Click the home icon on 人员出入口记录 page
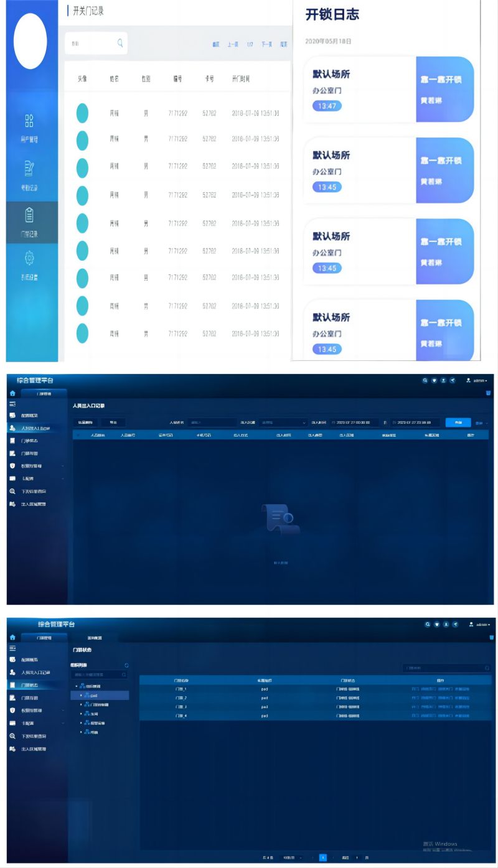Viewport: 498px width, 868px height. pyautogui.click(x=12, y=393)
